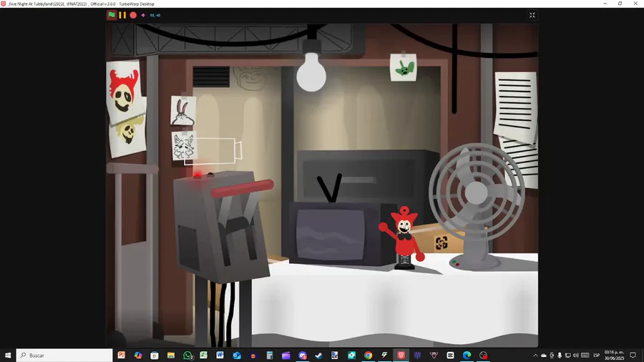Click the hanging light bulb

point(311,72)
